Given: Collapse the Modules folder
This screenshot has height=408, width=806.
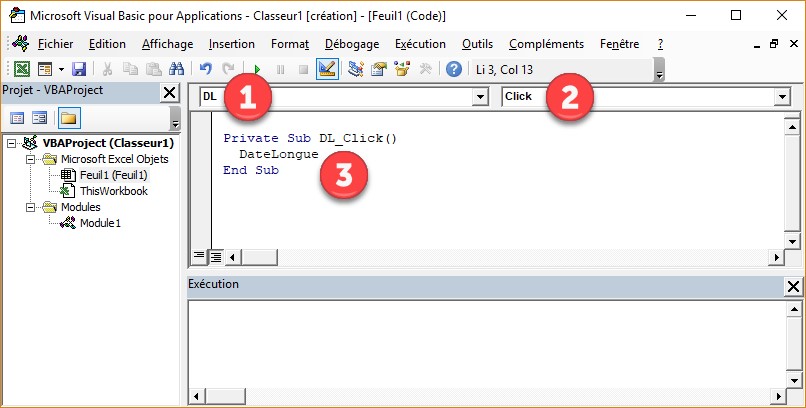Looking at the screenshot, I should (30, 207).
